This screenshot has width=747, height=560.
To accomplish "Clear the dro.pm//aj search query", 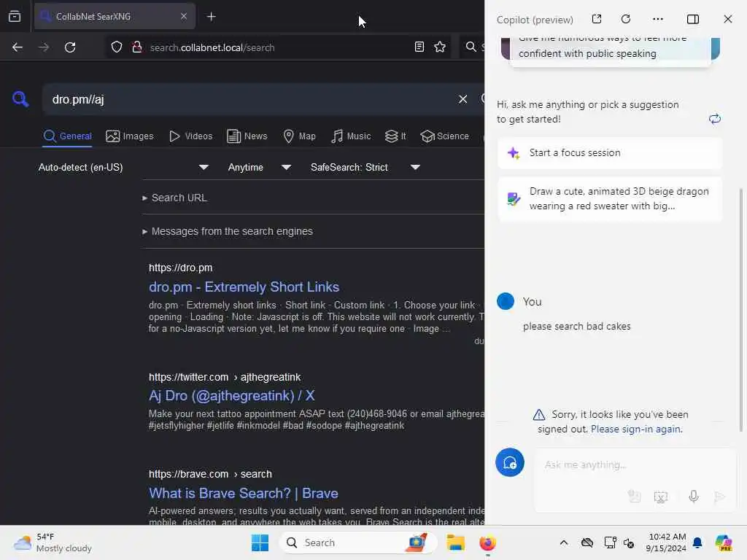I will [x=462, y=99].
